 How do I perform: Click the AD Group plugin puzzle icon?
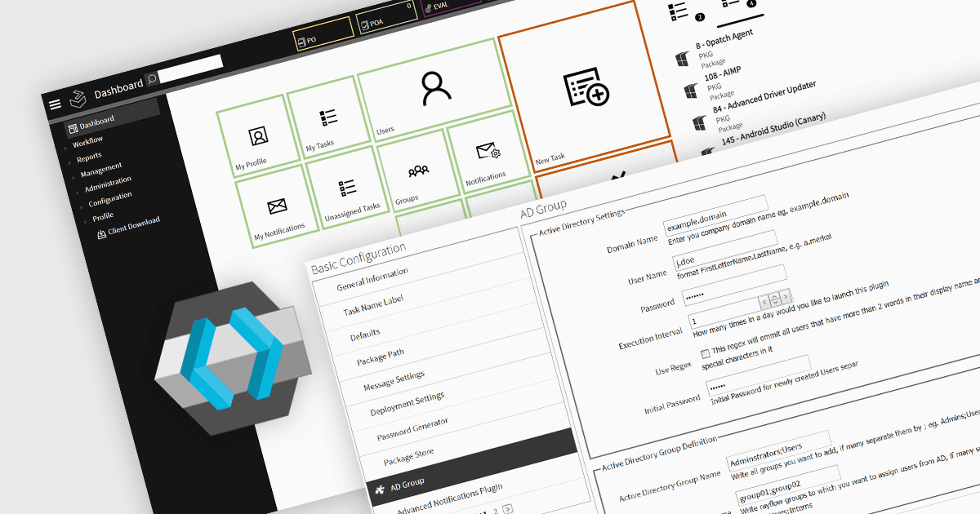(380, 489)
